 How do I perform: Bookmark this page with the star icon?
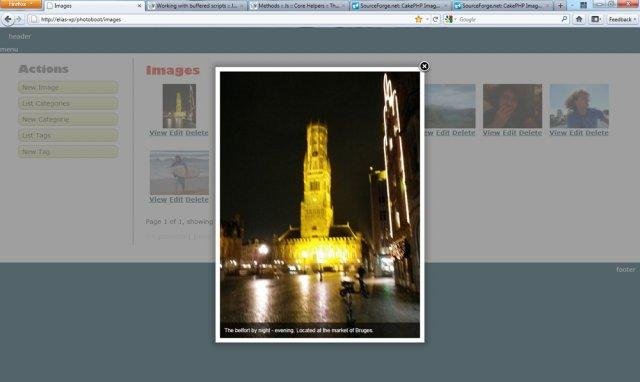(x=418, y=19)
